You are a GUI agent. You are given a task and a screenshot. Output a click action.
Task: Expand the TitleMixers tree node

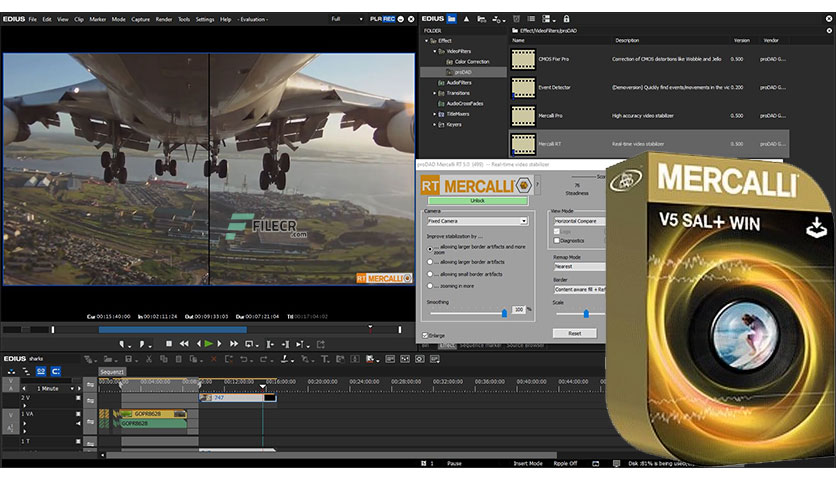435,114
